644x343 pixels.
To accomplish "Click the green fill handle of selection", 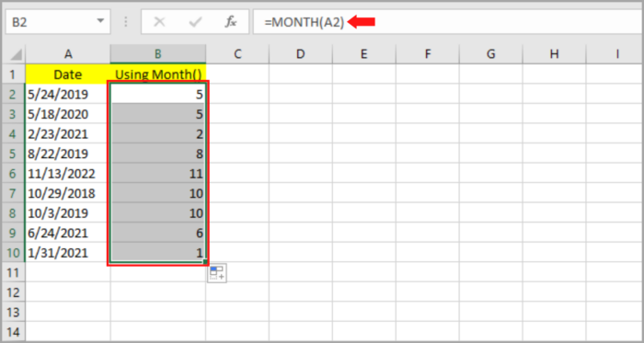I will [205, 262].
